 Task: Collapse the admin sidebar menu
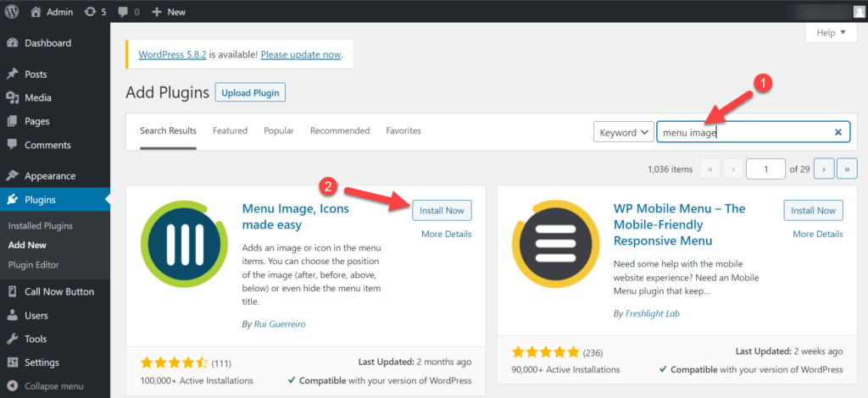tap(55, 386)
